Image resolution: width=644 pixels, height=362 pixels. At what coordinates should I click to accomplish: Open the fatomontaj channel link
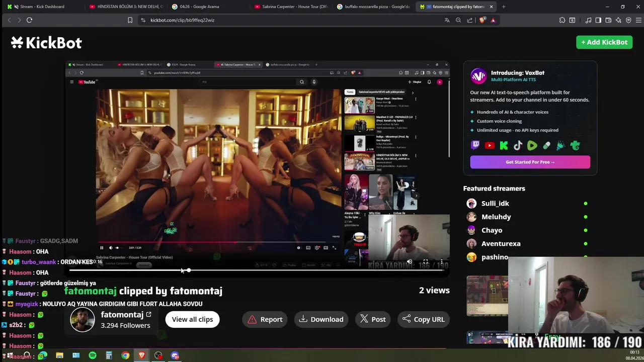pos(126,314)
